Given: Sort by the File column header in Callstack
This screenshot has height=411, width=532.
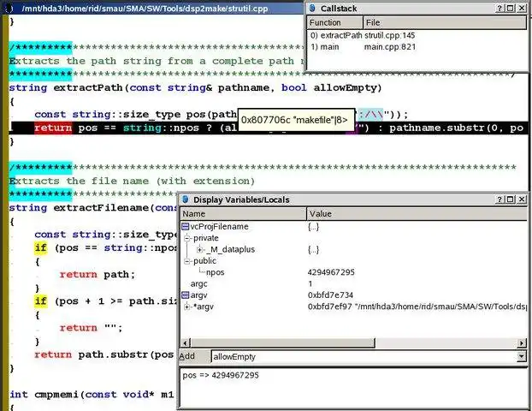Looking at the screenshot, I should click(x=445, y=22).
